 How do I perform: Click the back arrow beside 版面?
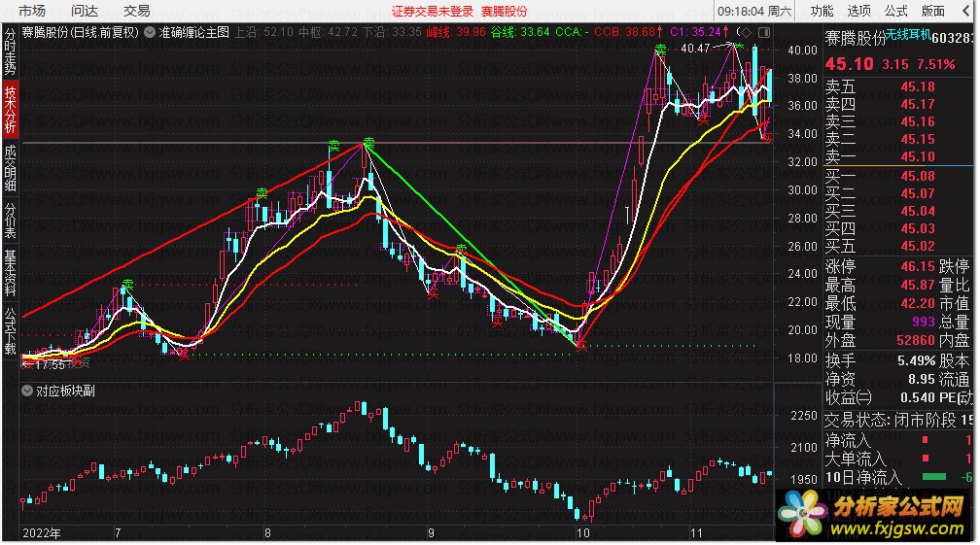965,11
